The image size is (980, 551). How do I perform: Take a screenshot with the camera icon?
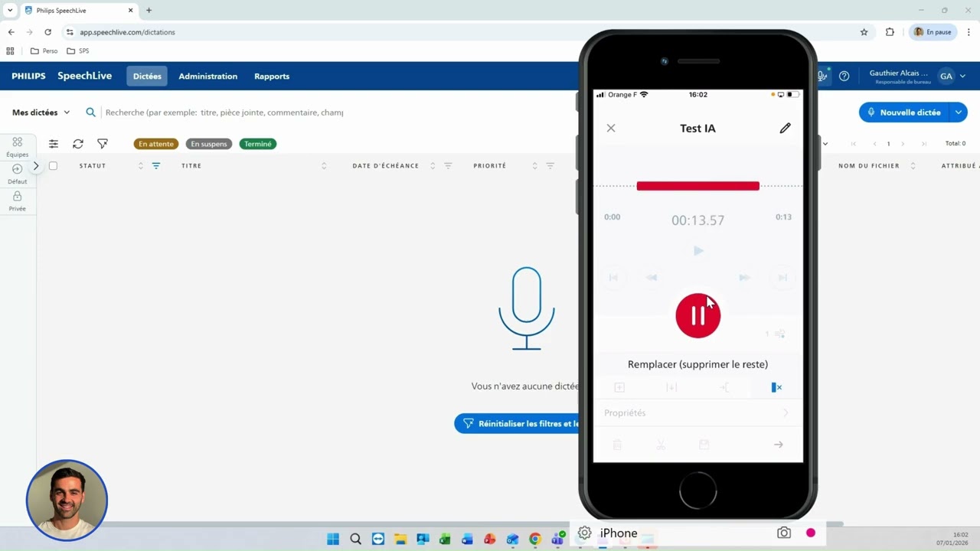tap(783, 533)
